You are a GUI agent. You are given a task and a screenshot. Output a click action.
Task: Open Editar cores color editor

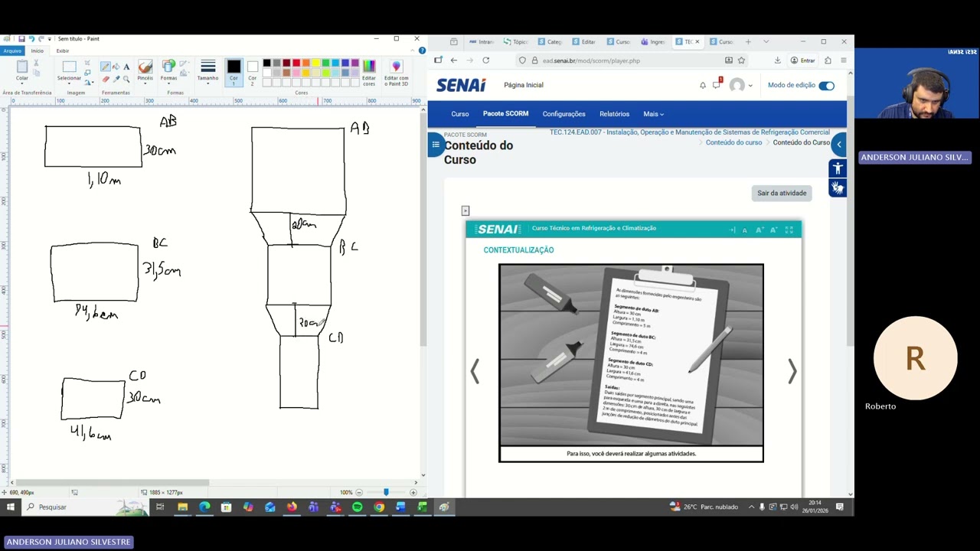point(369,71)
